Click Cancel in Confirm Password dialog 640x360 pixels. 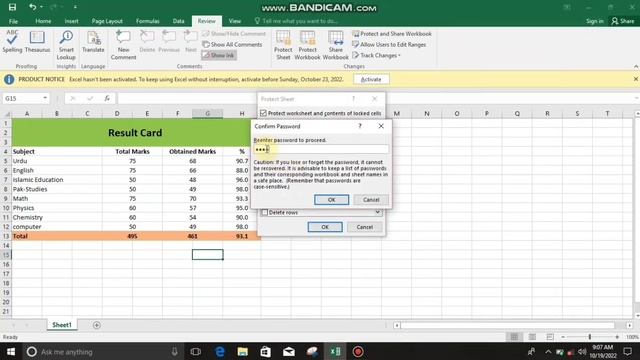click(x=371, y=200)
